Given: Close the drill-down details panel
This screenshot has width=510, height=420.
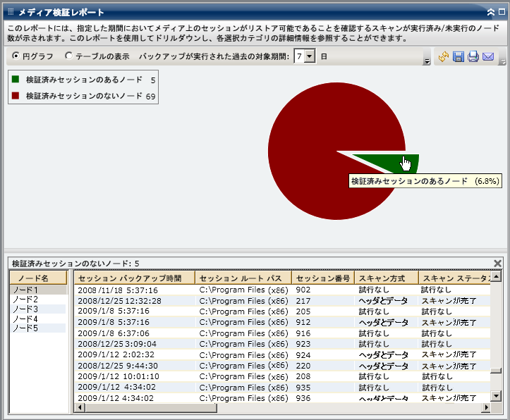Looking at the screenshot, I should 497,263.
